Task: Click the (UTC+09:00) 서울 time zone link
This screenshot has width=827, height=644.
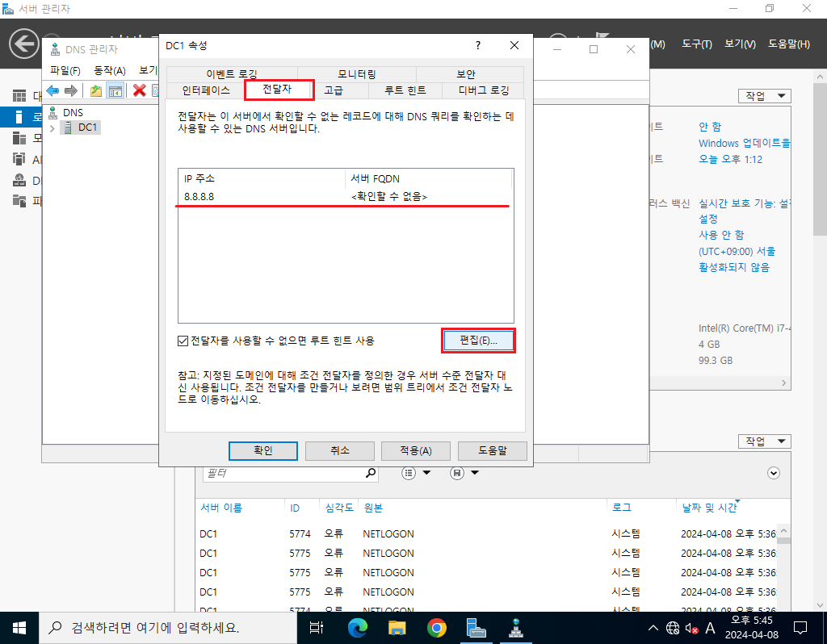Action: click(x=737, y=251)
